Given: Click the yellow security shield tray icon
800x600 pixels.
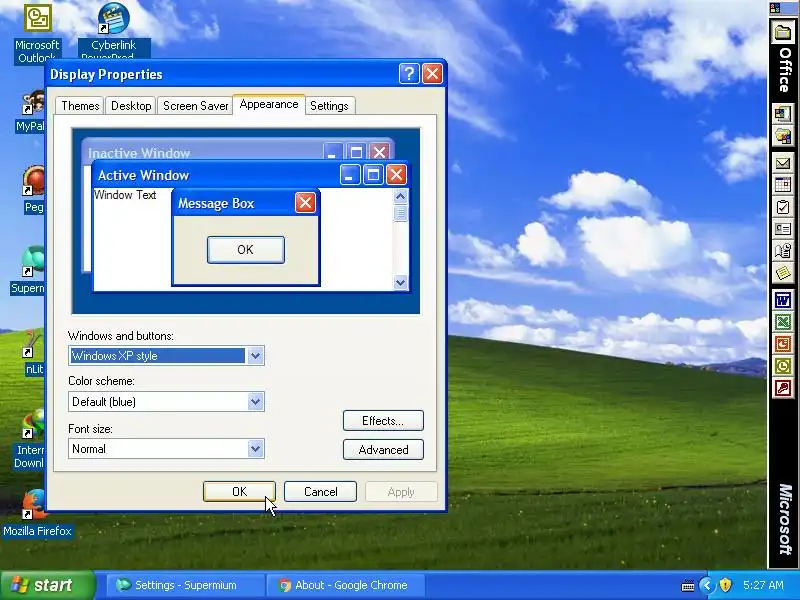Looking at the screenshot, I should (725, 585).
